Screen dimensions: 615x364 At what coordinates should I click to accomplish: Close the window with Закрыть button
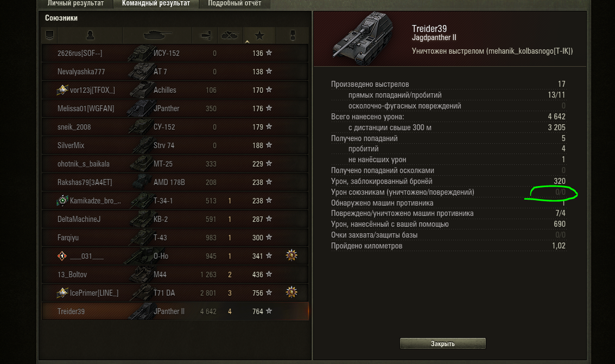click(443, 343)
